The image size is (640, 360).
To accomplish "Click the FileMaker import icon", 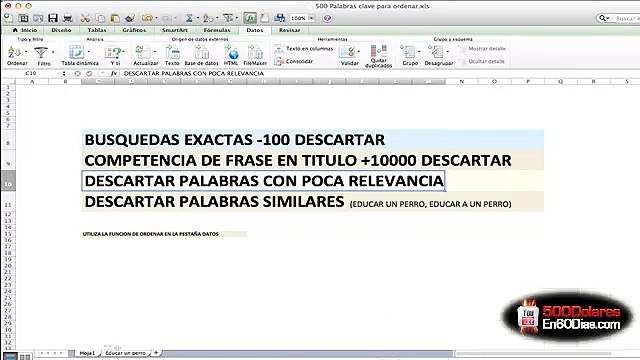I will pyautogui.click(x=255, y=52).
